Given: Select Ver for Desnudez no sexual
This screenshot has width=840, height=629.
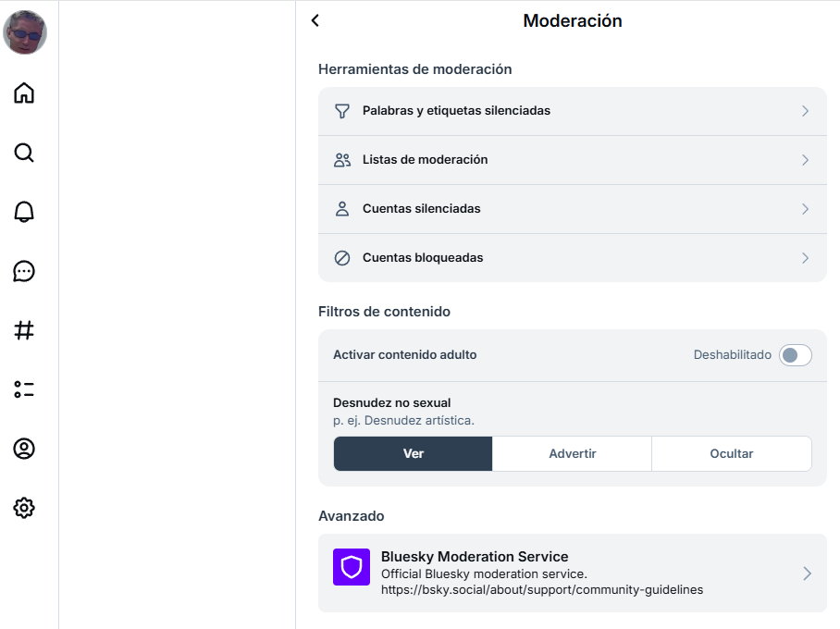Looking at the screenshot, I should (413, 454).
